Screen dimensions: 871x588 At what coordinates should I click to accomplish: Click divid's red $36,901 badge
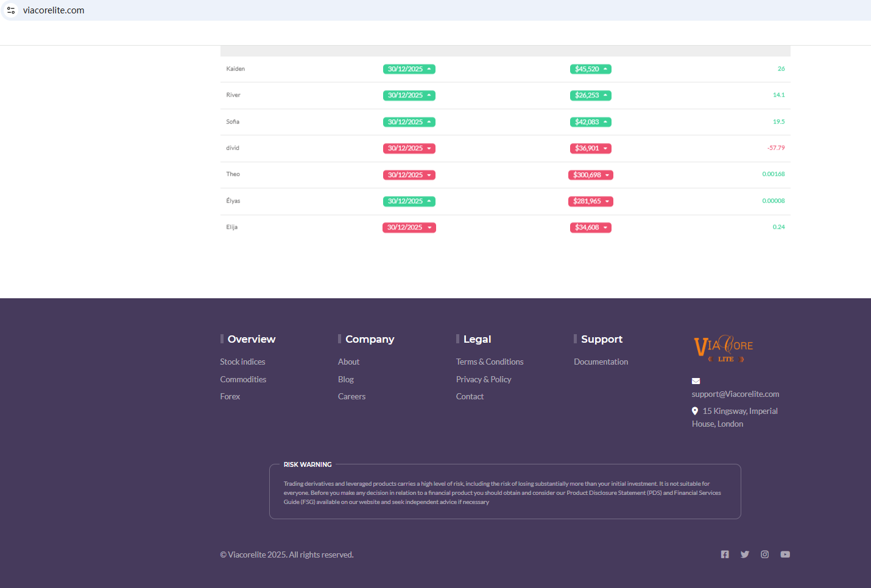coord(590,149)
